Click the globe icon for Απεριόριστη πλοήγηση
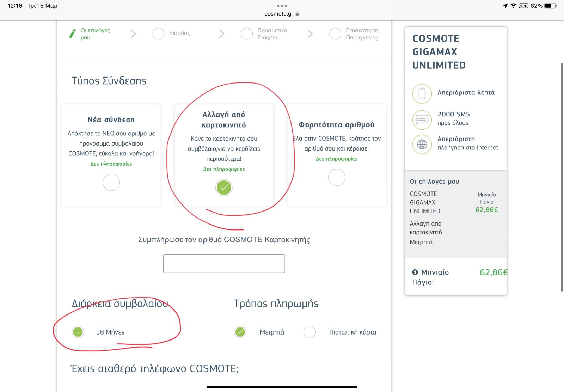Screen dimensions: 564x392 coord(422,145)
